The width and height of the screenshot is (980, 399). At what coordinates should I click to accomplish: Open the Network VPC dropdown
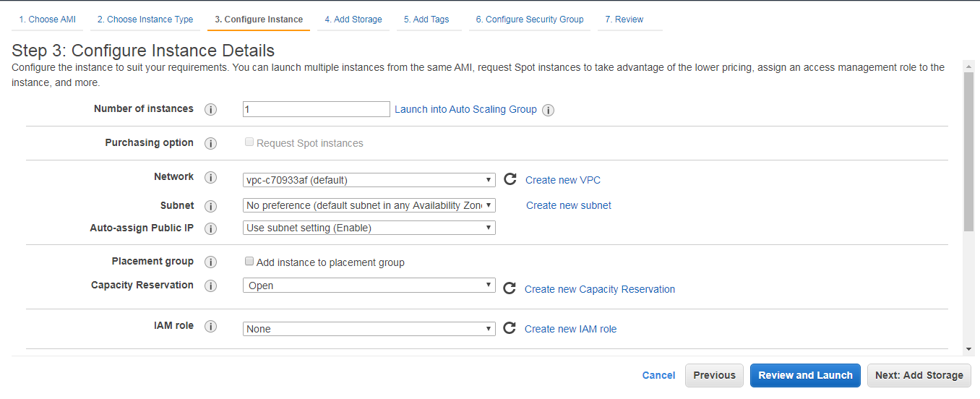[369, 180]
